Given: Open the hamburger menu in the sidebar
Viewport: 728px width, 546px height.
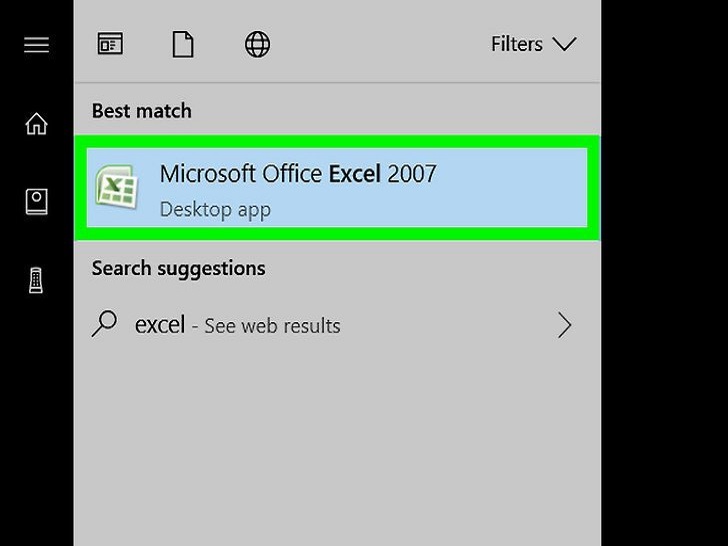Looking at the screenshot, I should (37, 45).
